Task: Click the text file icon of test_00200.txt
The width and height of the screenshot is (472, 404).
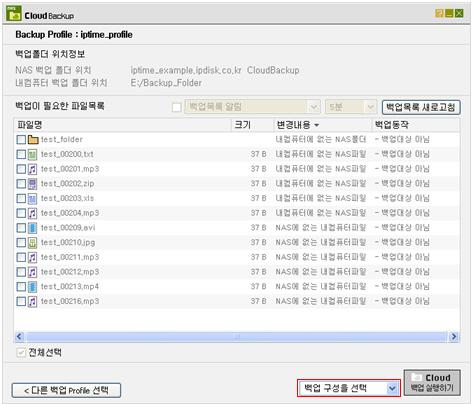Action: point(32,154)
